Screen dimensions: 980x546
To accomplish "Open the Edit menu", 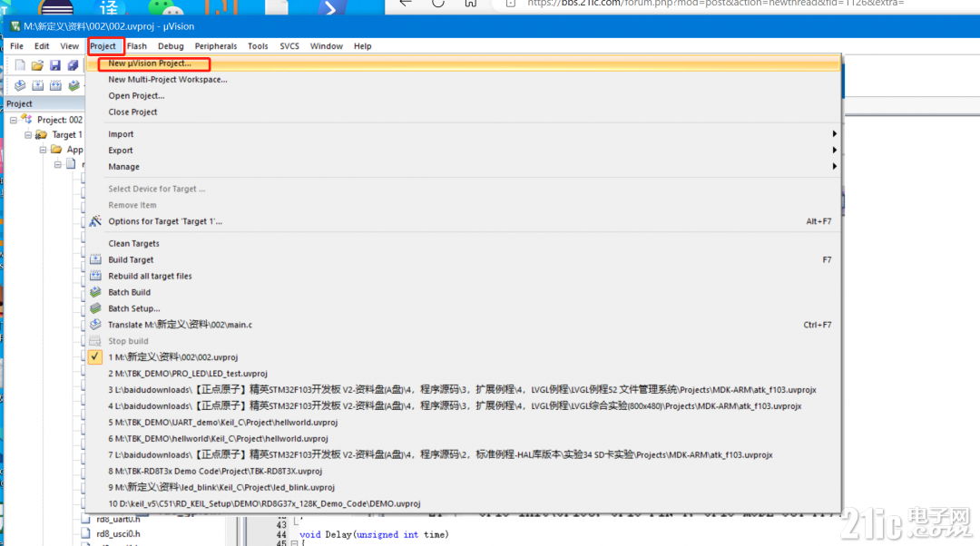I will (x=42, y=46).
